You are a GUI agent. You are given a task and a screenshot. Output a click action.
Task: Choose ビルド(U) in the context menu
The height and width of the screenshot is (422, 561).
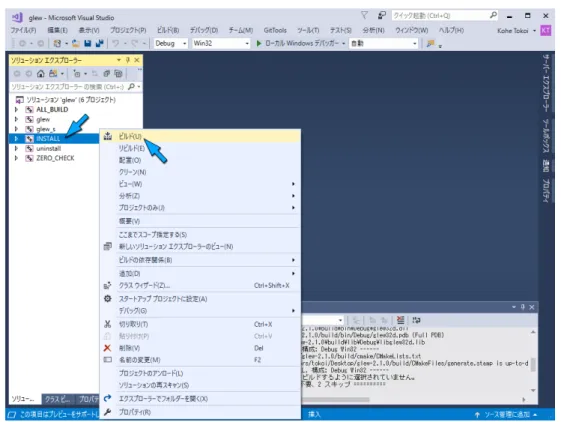tap(200, 136)
